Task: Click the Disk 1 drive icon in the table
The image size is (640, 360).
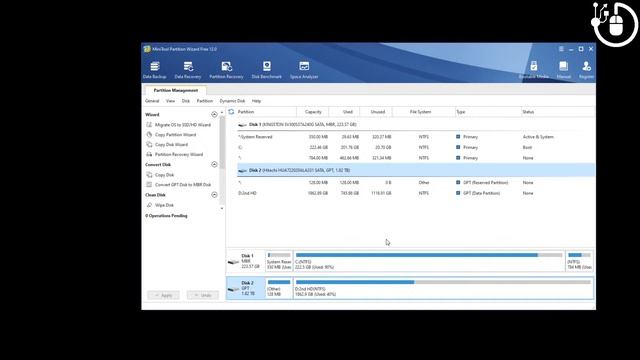Action: 242,124
